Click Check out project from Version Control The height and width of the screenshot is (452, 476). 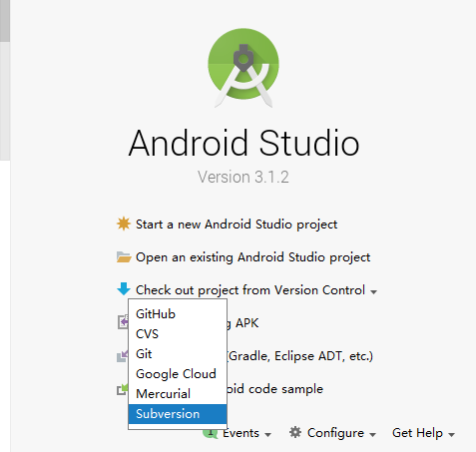pyautogui.click(x=250, y=290)
